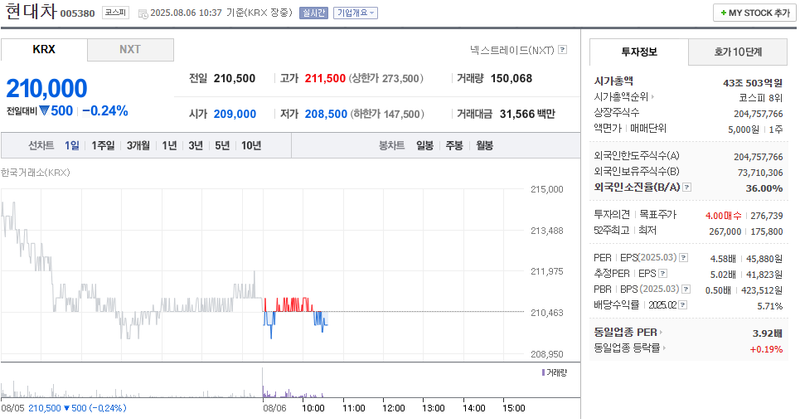Open the 기업개요 dropdown

[x=356, y=13]
